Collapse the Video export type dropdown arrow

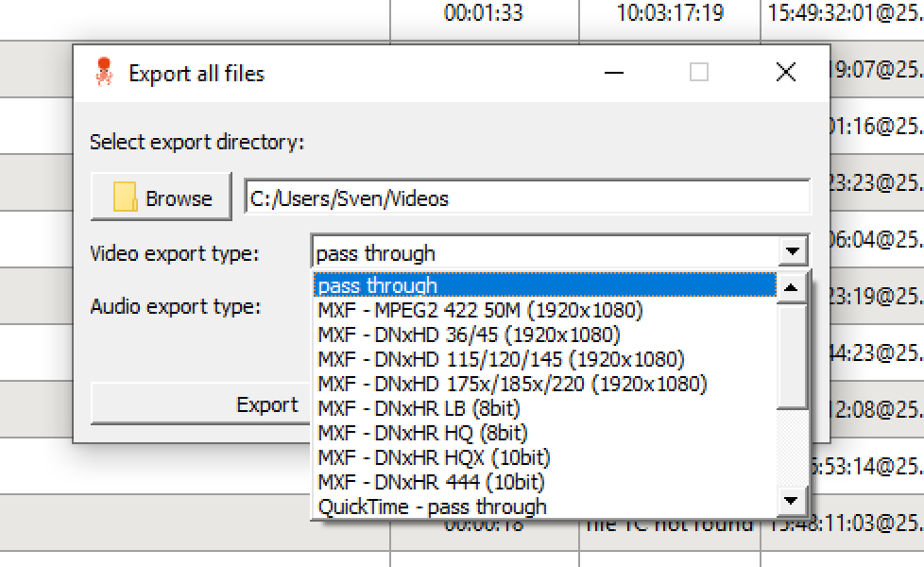coord(794,252)
